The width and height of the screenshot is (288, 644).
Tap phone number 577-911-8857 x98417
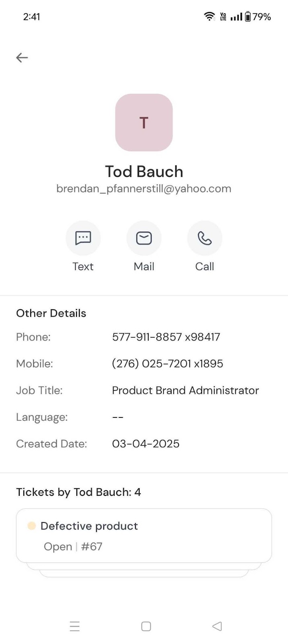click(x=166, y=337)
